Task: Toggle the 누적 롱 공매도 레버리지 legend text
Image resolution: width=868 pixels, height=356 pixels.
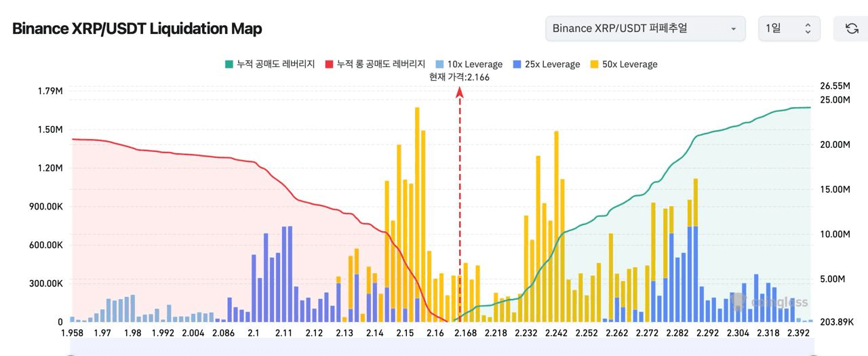Action: [380, 64]
